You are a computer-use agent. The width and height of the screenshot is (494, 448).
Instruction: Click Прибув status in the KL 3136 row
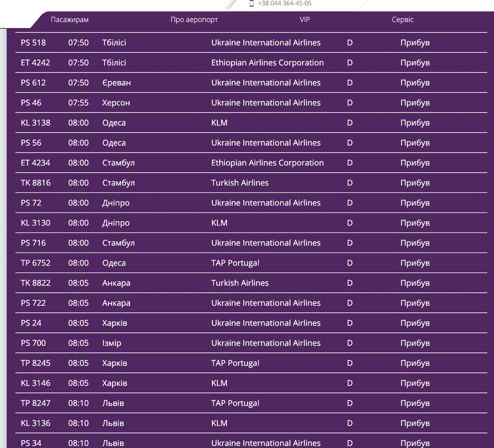[415, 424]
